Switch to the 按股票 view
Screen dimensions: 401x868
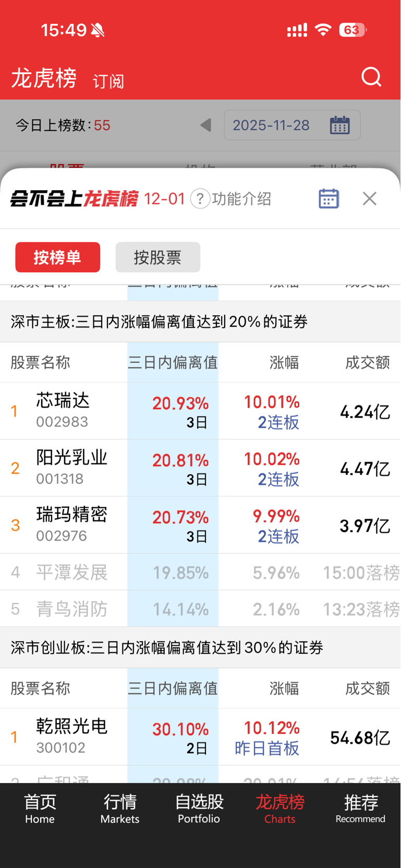157,257
